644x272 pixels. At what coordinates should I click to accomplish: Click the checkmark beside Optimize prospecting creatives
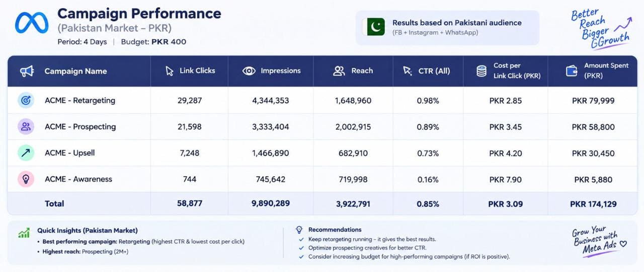point(301,248)
